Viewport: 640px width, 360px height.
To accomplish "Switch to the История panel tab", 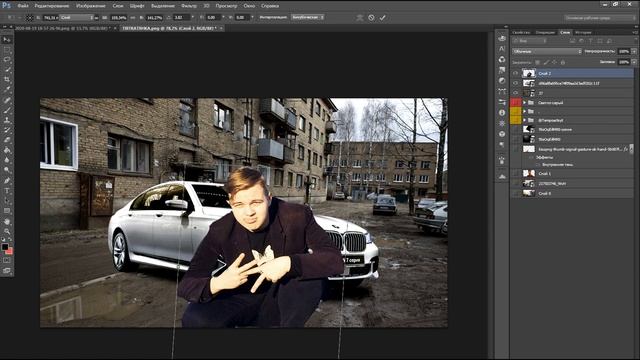I will tap(583, 32).
